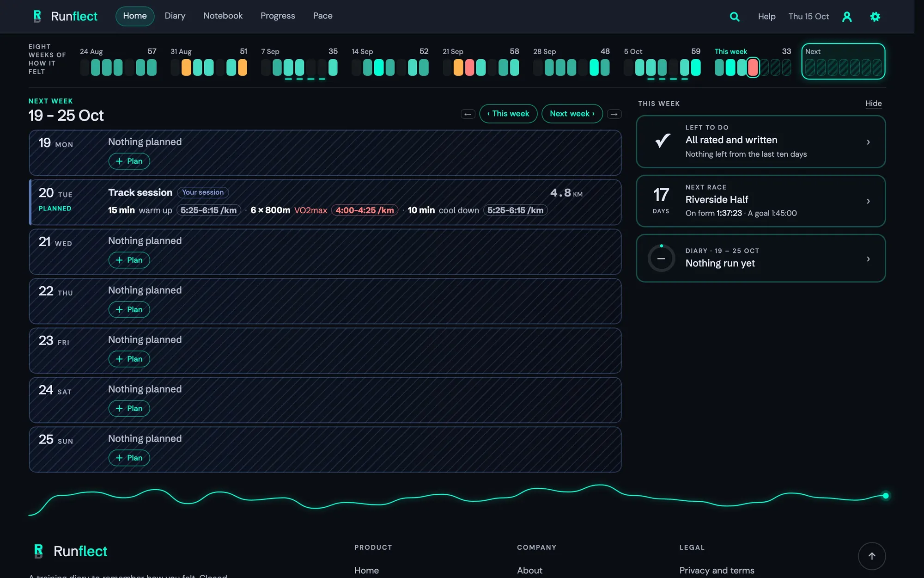Screen dimensions: 924x578
Task: Click the end dot on the trend line
Action: (886, 496)
